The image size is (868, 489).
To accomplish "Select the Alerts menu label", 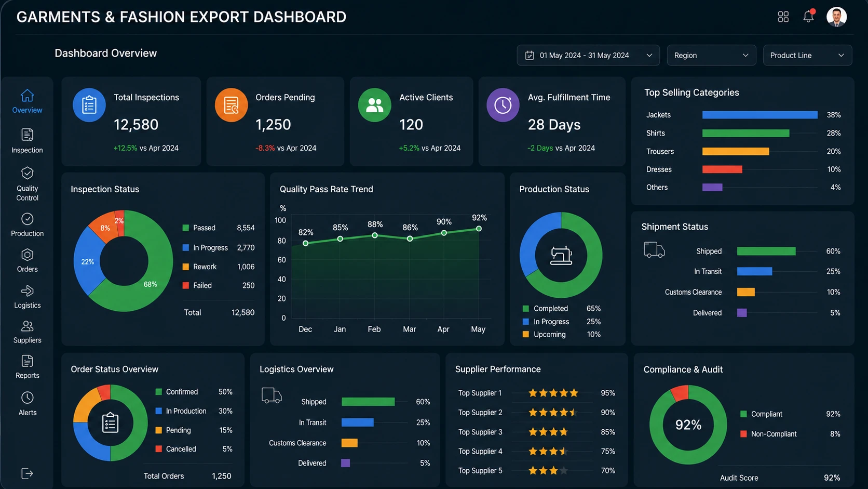I will [27, 413].
